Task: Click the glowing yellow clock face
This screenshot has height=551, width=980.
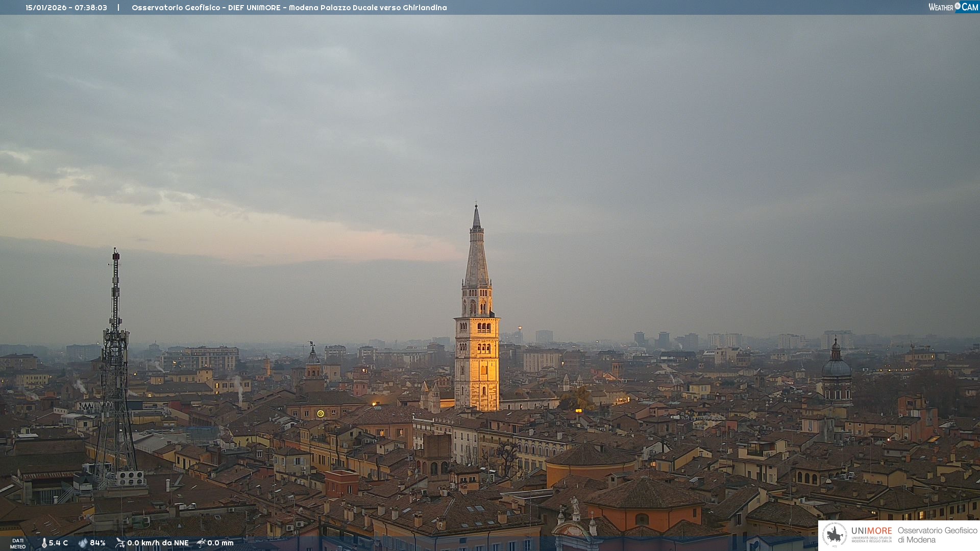Action: click(x=321, y=413)
